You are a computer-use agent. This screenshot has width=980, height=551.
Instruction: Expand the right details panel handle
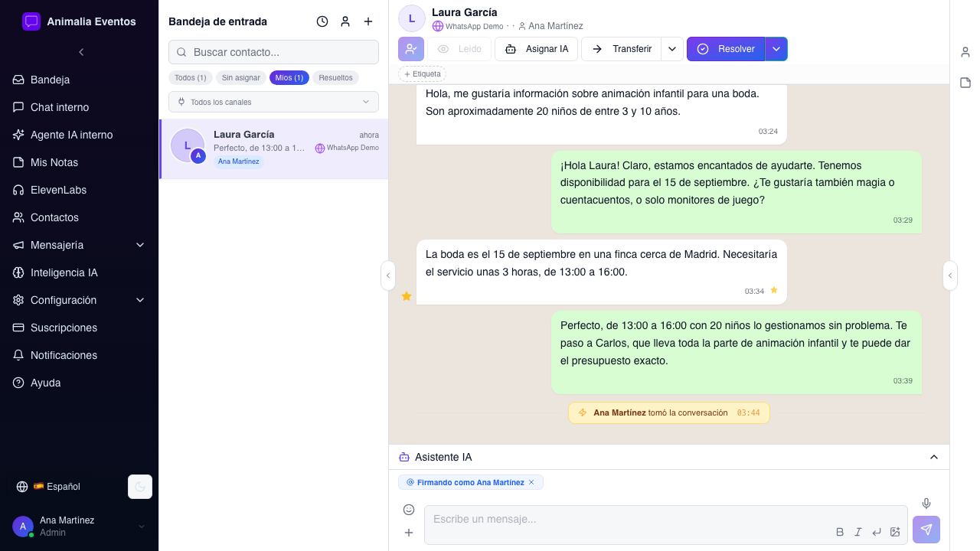tap(950, 275)
